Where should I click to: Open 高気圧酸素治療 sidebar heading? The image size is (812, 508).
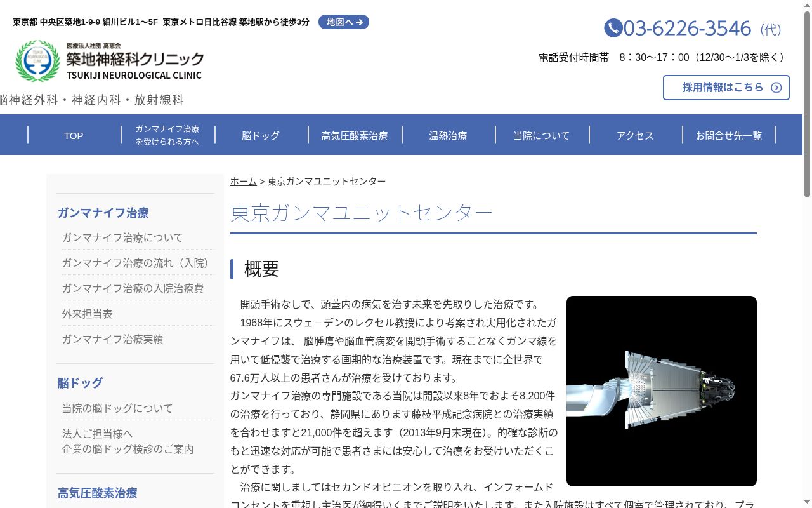[x=98, y=493]
